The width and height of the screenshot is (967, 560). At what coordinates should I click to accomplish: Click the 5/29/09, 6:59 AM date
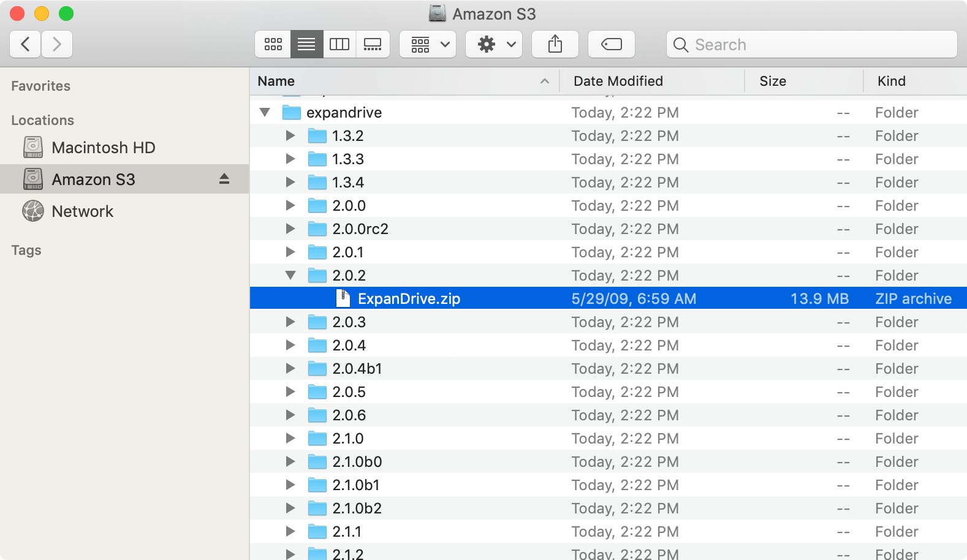(634, 298)
